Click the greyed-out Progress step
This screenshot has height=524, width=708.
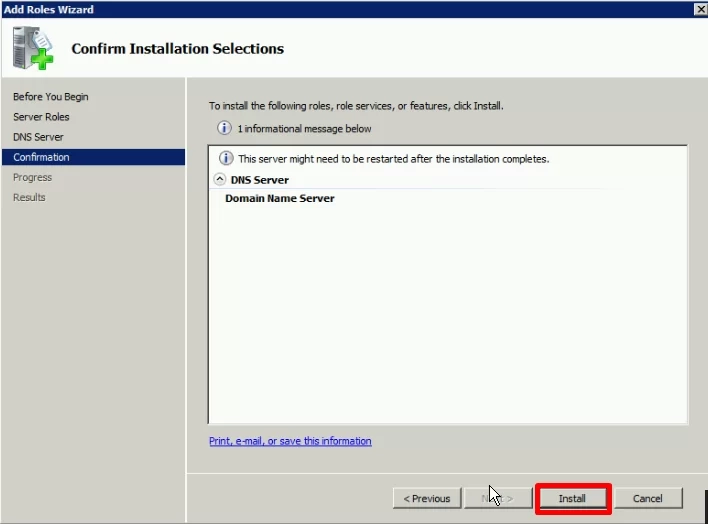coord(32,177)
